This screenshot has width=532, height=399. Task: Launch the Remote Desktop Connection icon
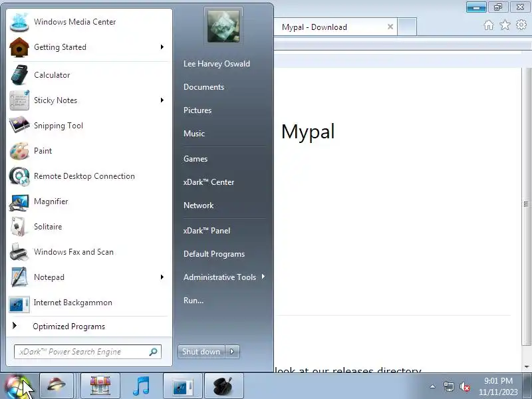19,176
